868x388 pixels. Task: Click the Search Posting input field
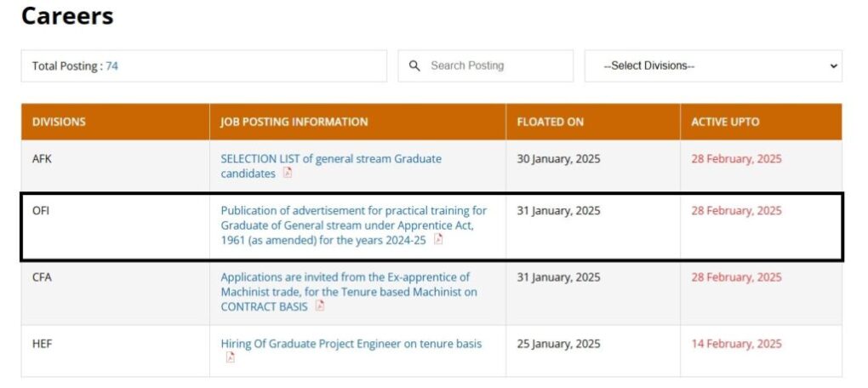[x=485, y=66]
